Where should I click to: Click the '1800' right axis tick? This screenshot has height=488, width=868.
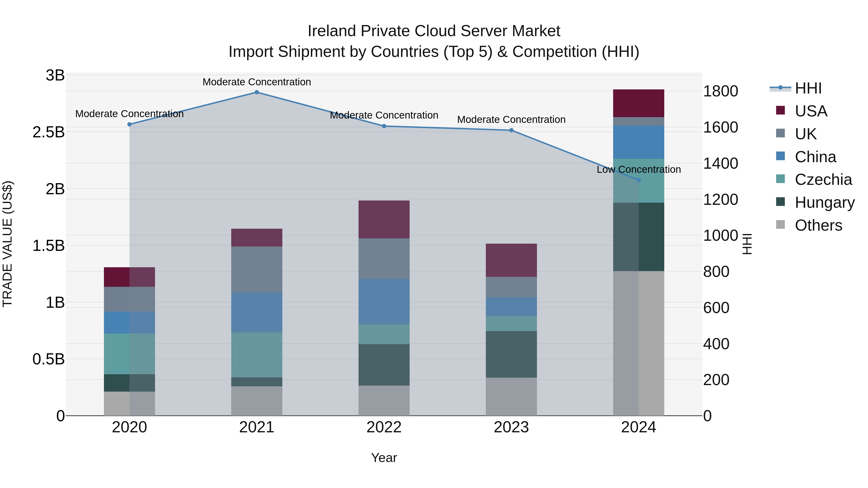(720, 91)
